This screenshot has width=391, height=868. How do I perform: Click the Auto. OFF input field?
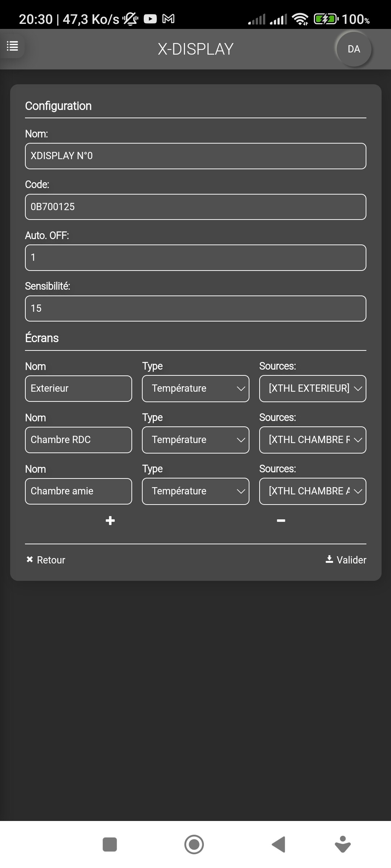(195, 258)
